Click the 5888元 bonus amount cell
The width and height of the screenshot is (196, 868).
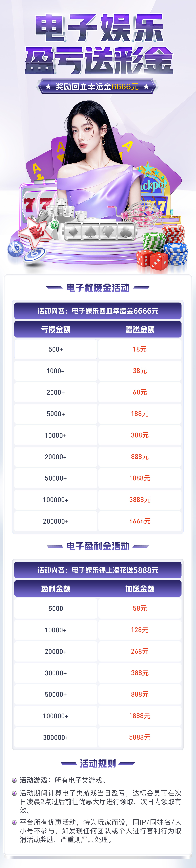click(140, 737)
